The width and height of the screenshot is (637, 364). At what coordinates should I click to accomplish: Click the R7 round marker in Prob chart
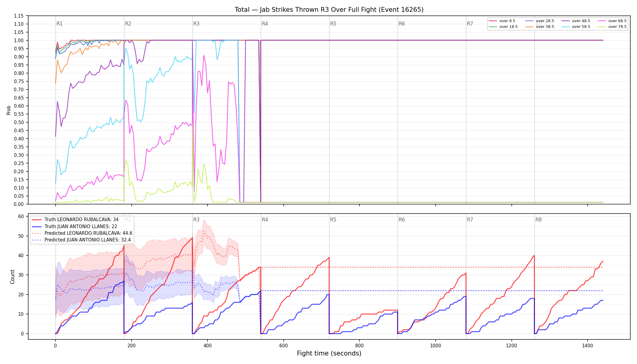470,24
